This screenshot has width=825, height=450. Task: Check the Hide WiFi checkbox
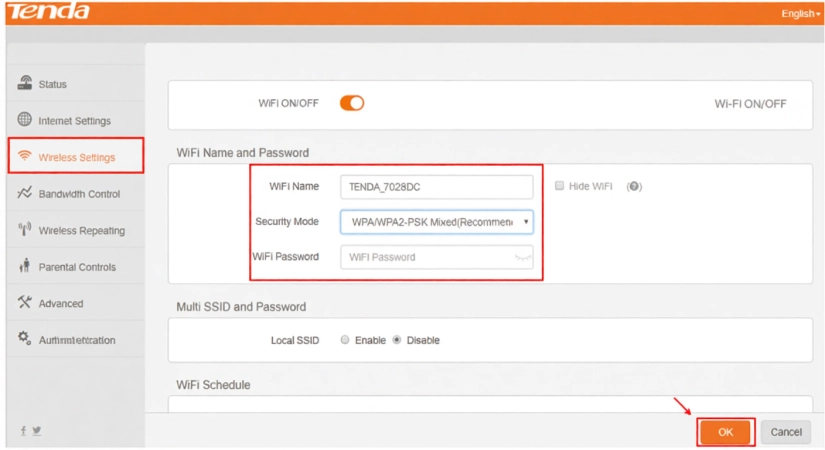coord(560,186)
